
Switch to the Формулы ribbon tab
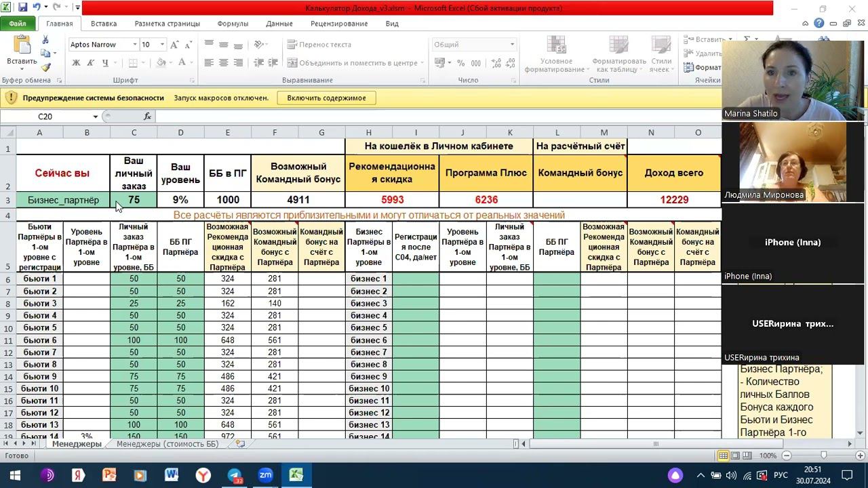pyautogui.click(x=233, y=24)
